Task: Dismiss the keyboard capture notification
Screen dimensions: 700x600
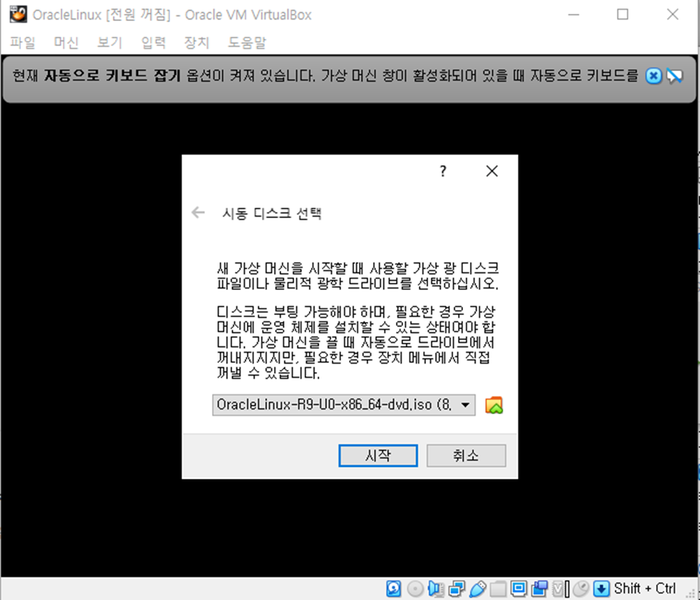Action: pyautogui.click(x=653, y=76)
